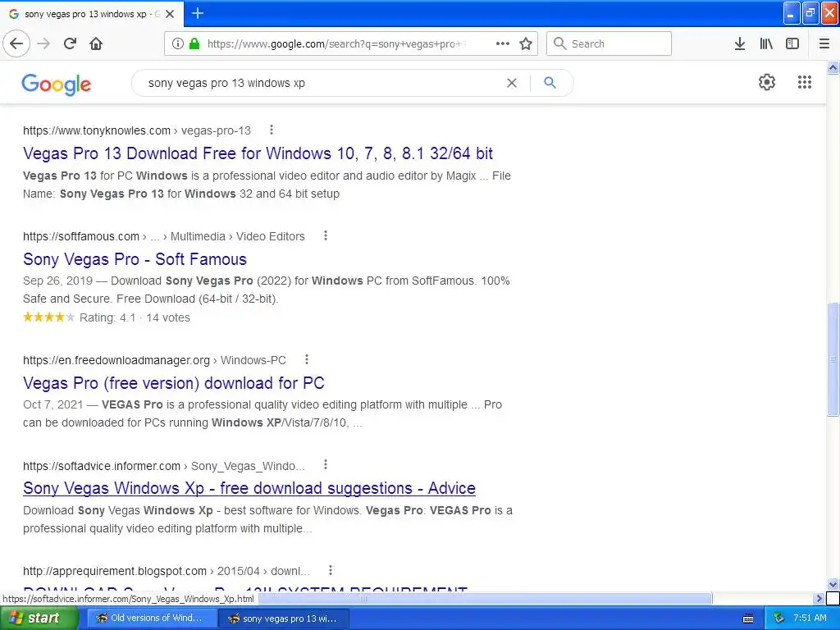Screen dimensions: 840x630
Task: Click the browser Search box in toolbar
Action: (609, 43)
